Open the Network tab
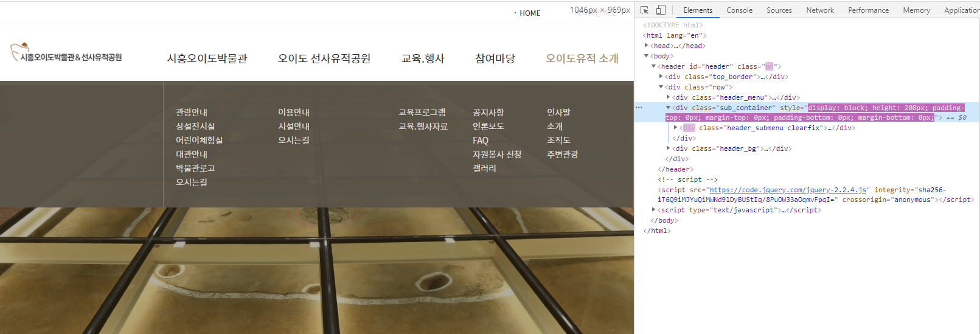980x334 pixels. 820,10
